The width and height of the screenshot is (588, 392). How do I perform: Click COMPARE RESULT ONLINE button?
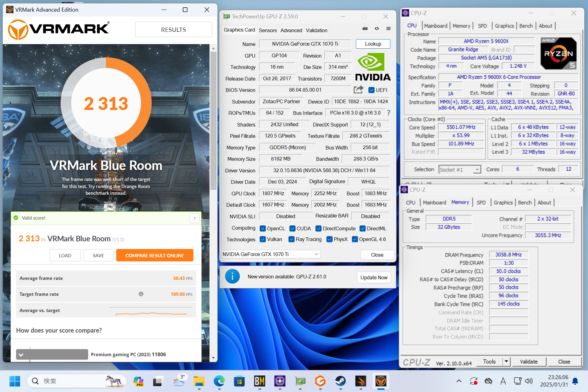(155, 255)
